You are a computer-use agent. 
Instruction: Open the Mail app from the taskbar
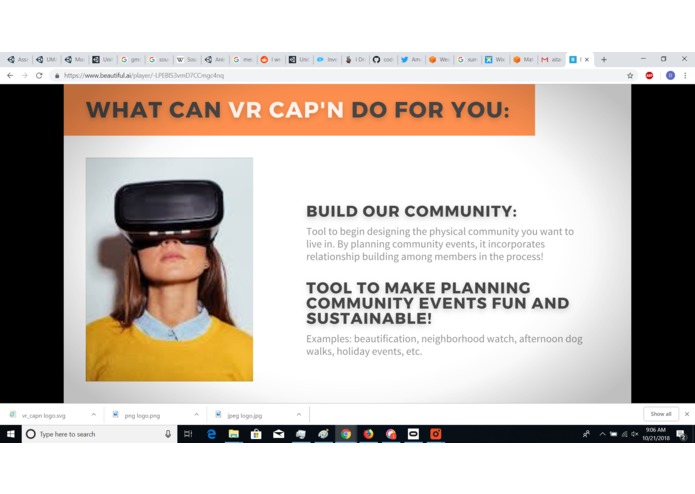[278, 434]
